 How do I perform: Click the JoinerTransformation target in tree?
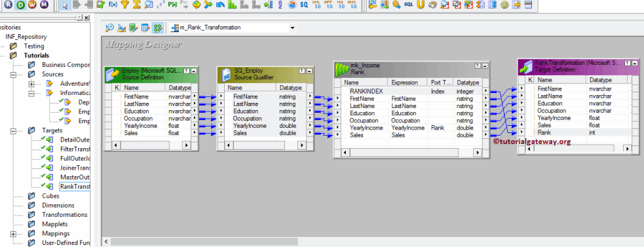coord(75,168)
